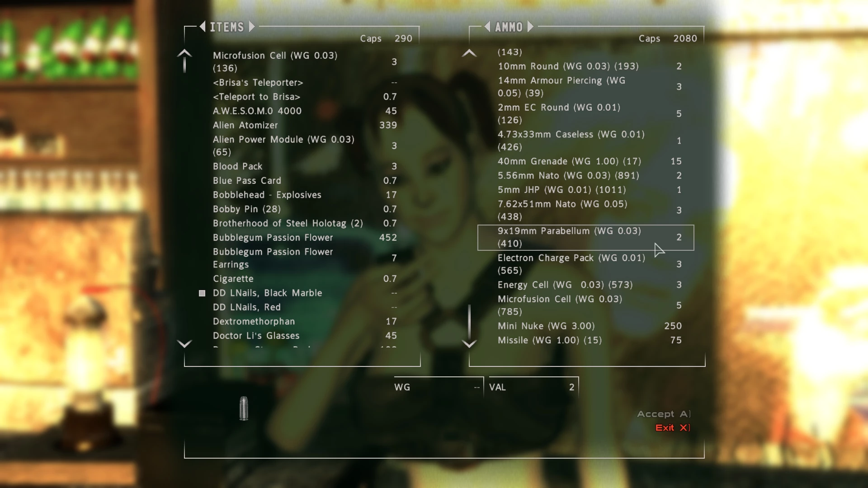Select 7.62x51mm Nato (438) ammo
This screenshot has width=868, height=488.
point(590,211)
